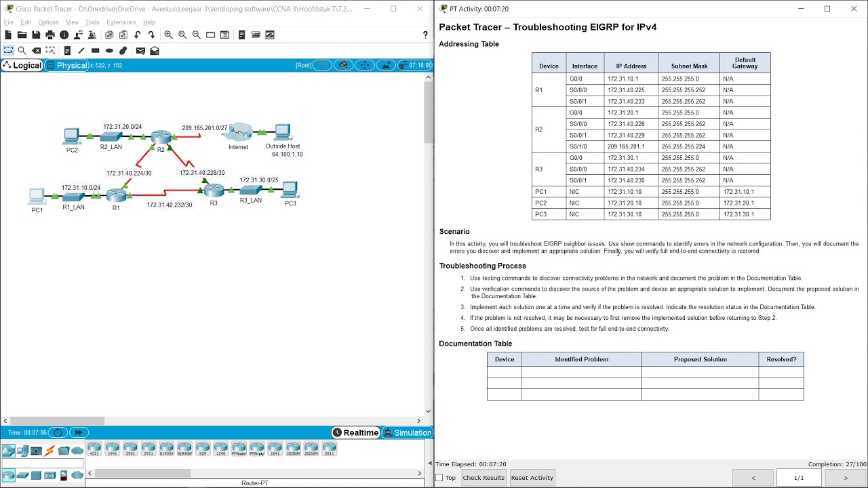
Task: Save the network with the floppy disk icon
Action: tap(36, 35)
